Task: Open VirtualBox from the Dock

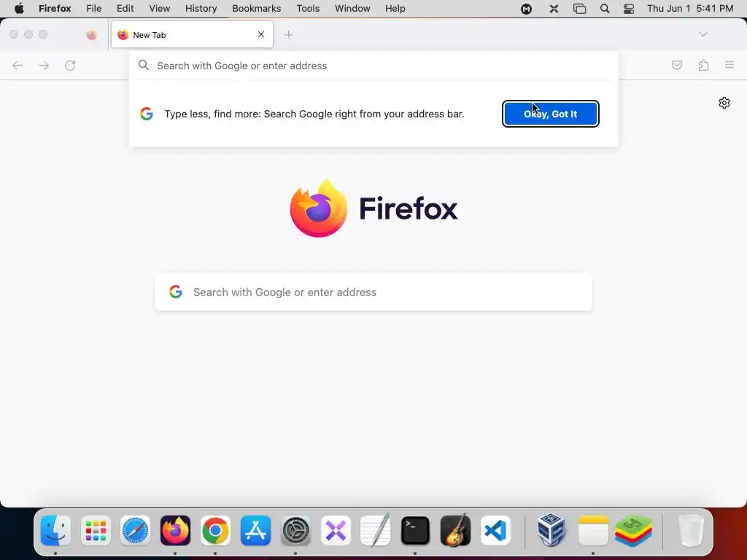Action: pyautogui.click(x=551, y=530)
